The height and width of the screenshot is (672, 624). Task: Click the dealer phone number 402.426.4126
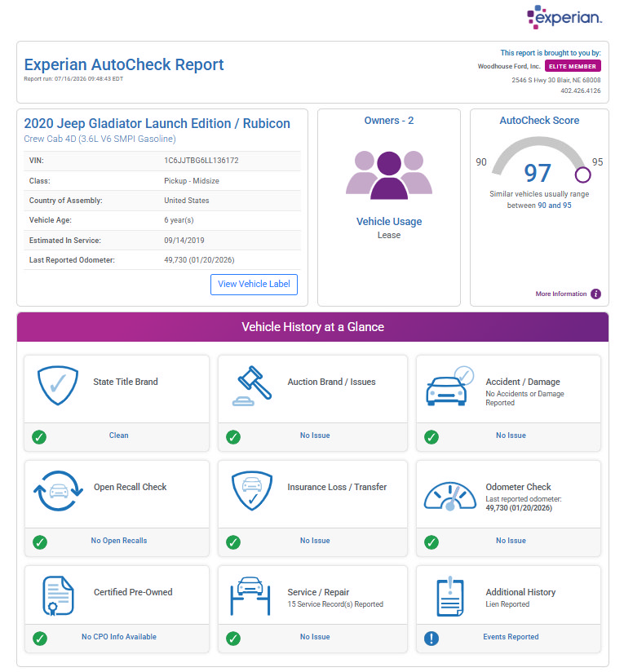click(581, 91)
